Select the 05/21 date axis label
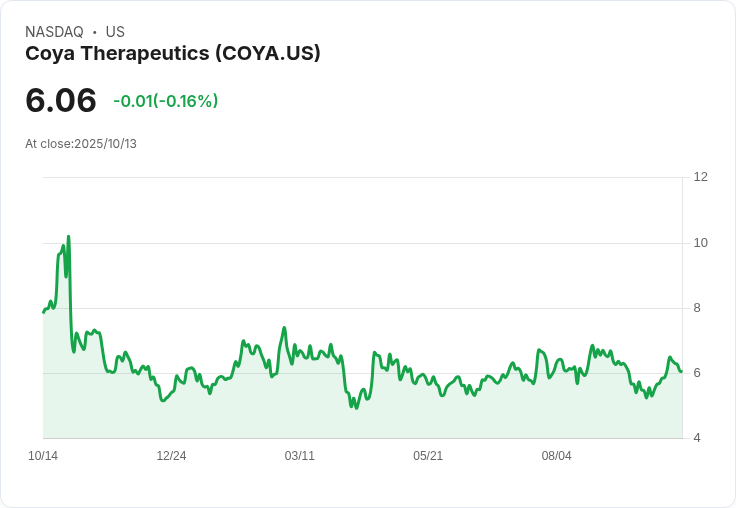Viewport: 736px width, 508px height. pos(428,456)
